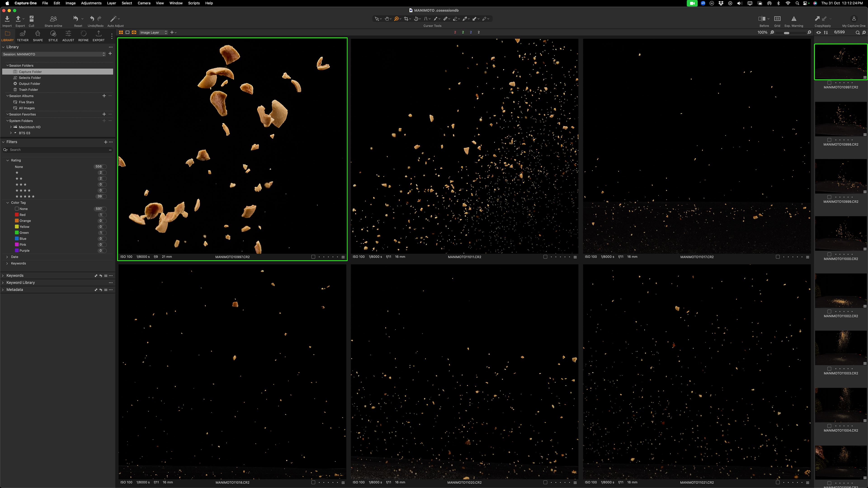Select the MANIMOTO10998.CR2 browser thumbnail

841,119
